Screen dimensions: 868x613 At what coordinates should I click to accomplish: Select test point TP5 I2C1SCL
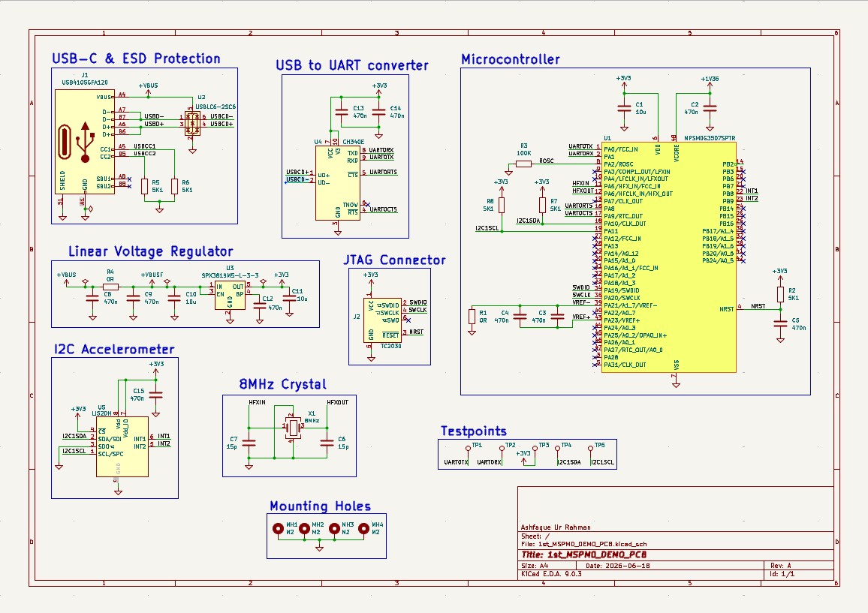[x=591, y=450]
